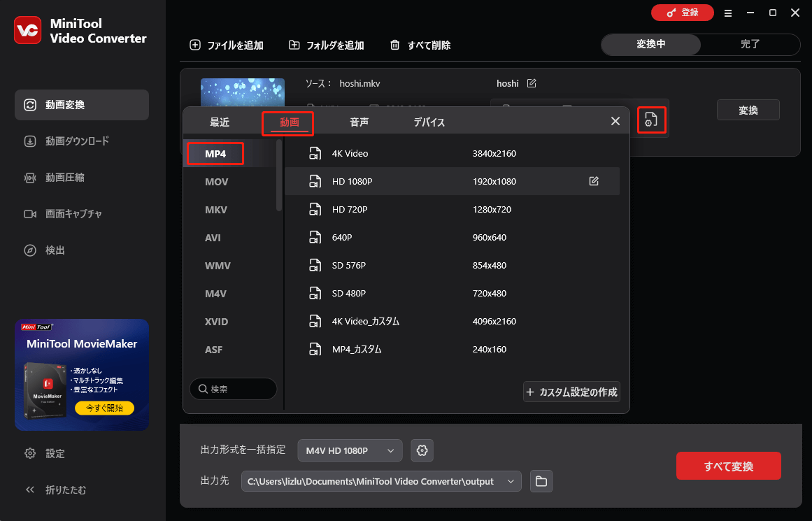Click the 4K Video_カスタム preset icon

click(x=315, y=321)
